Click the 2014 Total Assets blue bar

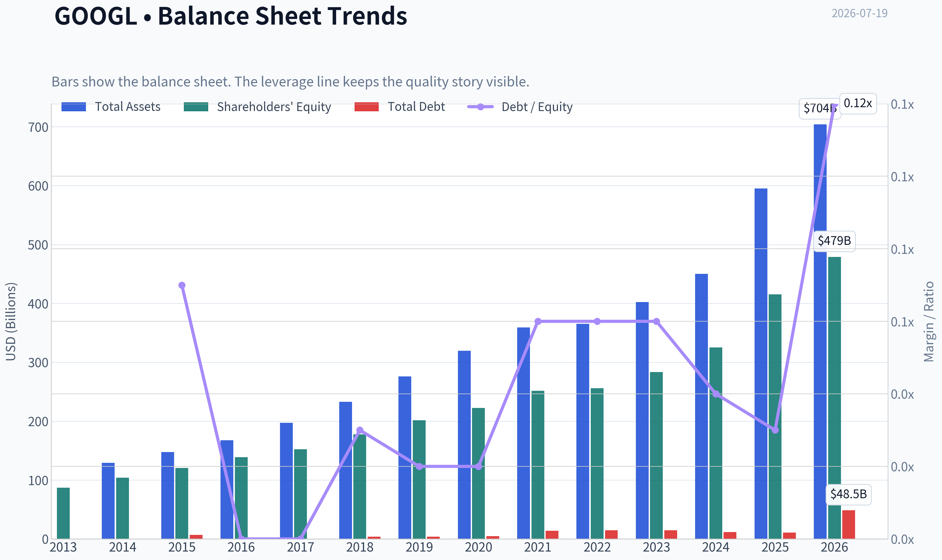(108, 501)
